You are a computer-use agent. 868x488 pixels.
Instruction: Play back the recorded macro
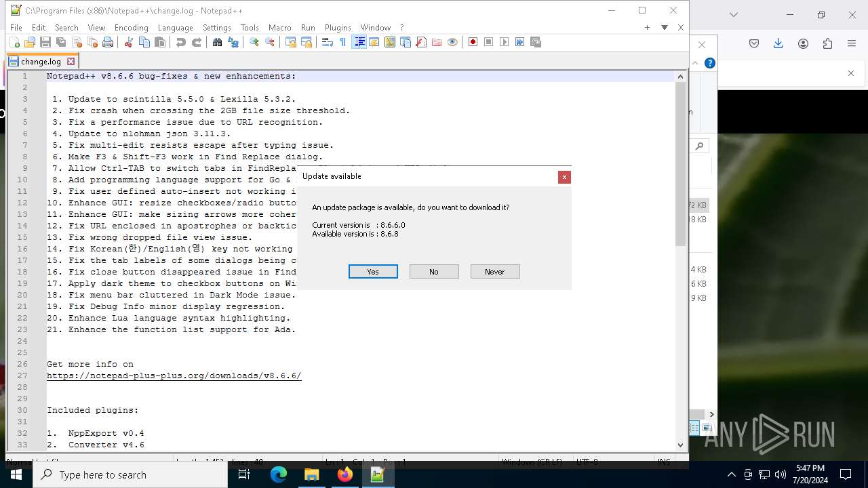(x=504, y=42)
